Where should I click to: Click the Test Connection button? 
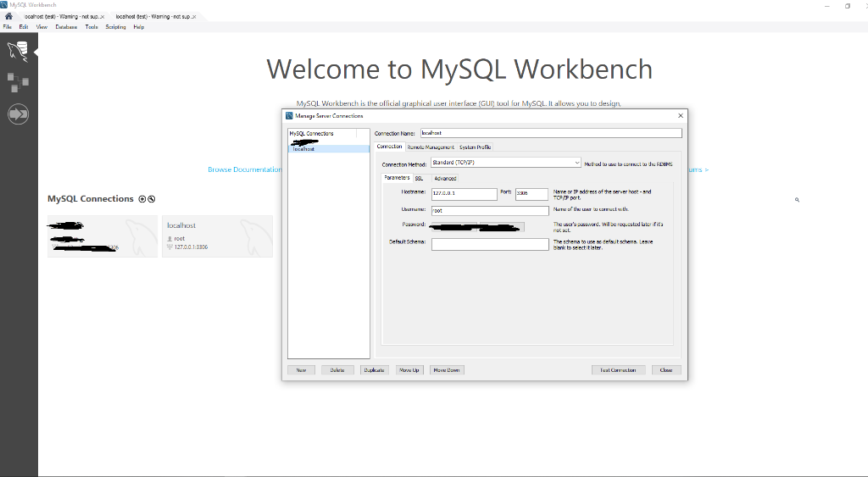click(618, 370)
